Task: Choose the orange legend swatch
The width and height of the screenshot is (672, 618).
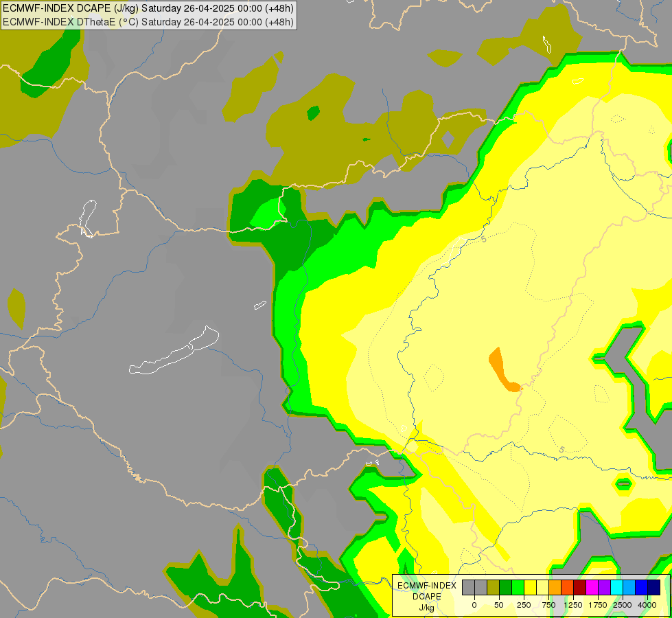Action: tap(555, 587)
